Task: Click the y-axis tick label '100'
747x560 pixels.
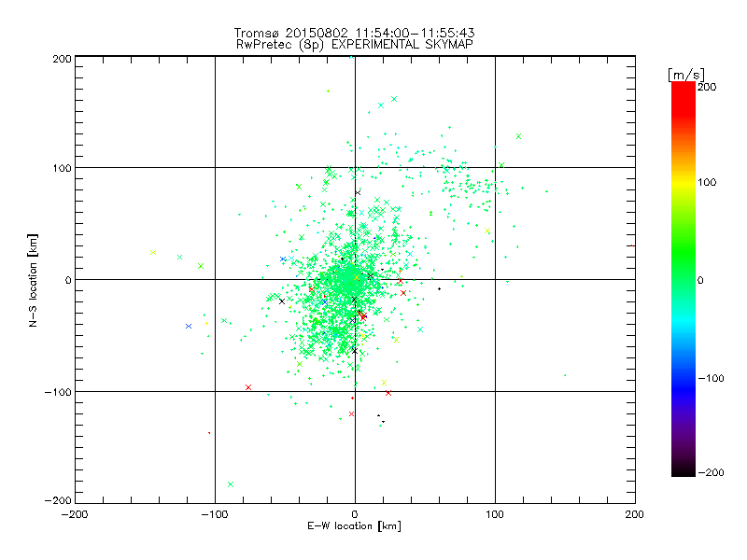Action: point(62,169)
